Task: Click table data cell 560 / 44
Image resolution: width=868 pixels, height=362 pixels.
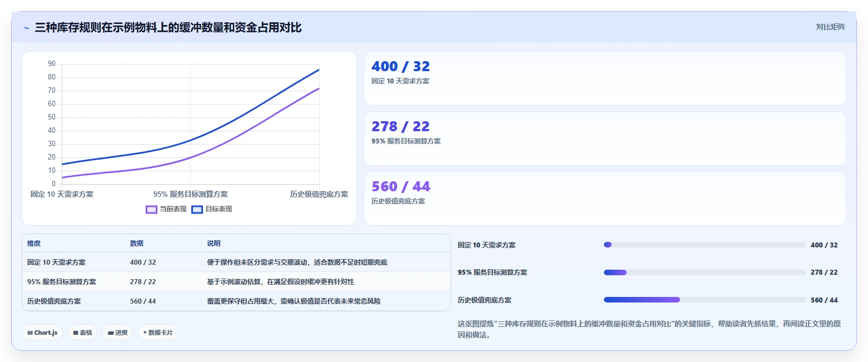Action: (x=143, y=301)
